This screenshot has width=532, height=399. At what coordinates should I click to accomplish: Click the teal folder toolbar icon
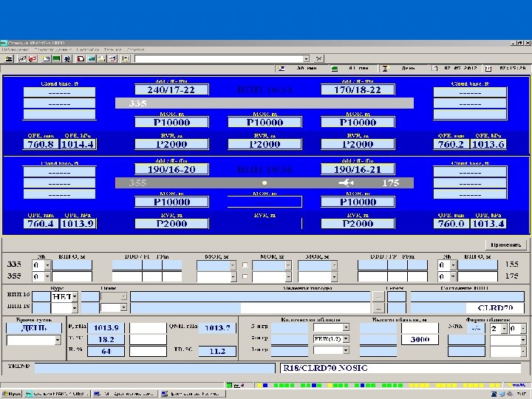tap(92, 58)
